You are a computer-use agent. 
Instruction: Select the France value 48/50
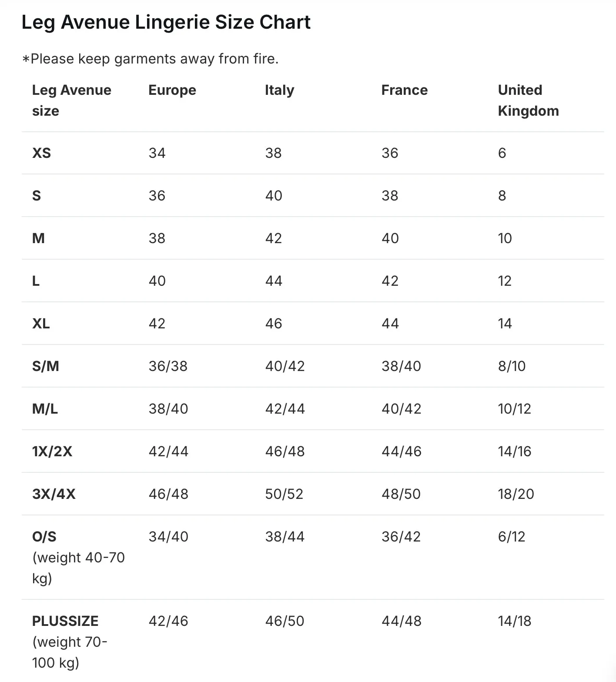[x=401, y=494]
